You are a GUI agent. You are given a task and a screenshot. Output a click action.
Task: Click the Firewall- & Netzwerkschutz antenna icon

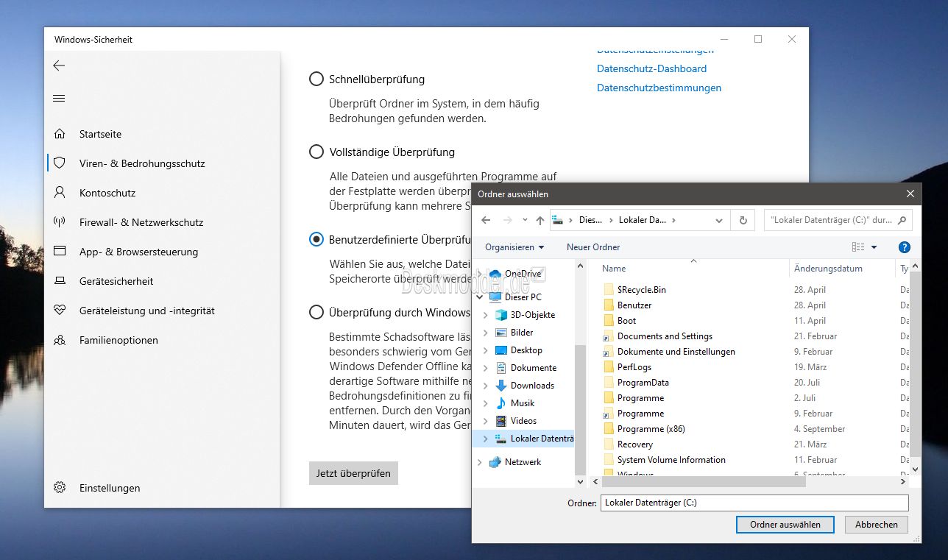pos(60,222)
